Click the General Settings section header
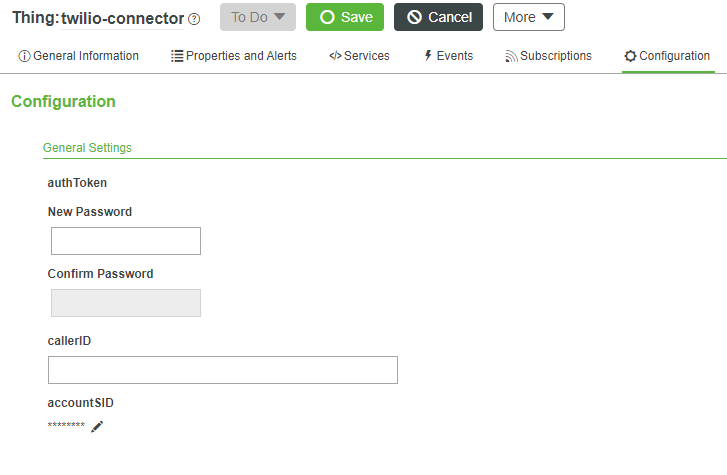The width and height of the screenshot is (727, 475). [87, 148]
